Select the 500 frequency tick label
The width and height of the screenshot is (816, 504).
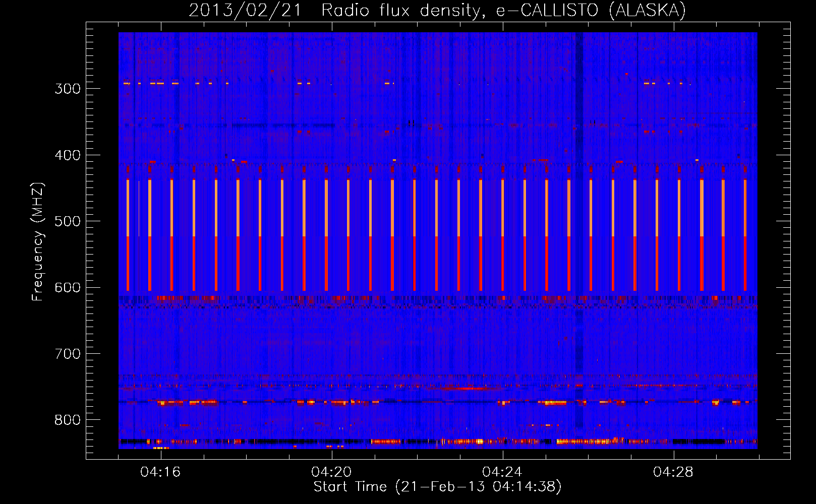(x=68, y=221)
